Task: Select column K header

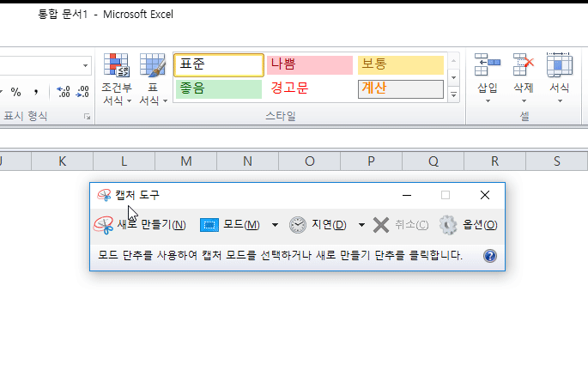Action: coord(63,161)
